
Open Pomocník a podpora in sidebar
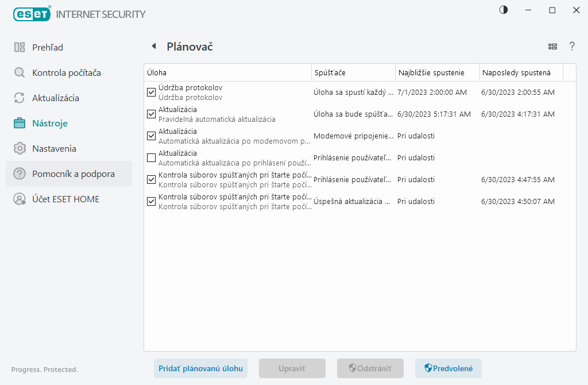coord(73,174)
